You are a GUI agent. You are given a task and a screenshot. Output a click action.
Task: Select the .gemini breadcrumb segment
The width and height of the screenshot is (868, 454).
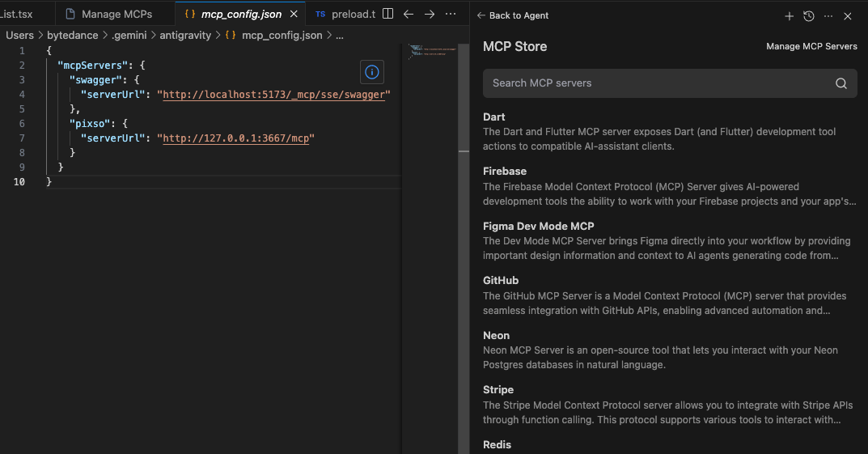129,36
